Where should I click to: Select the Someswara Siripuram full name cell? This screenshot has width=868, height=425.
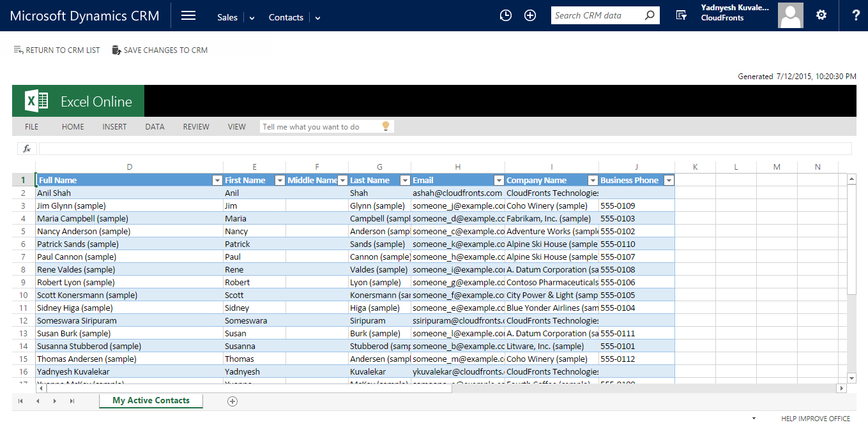click(130, 320)
